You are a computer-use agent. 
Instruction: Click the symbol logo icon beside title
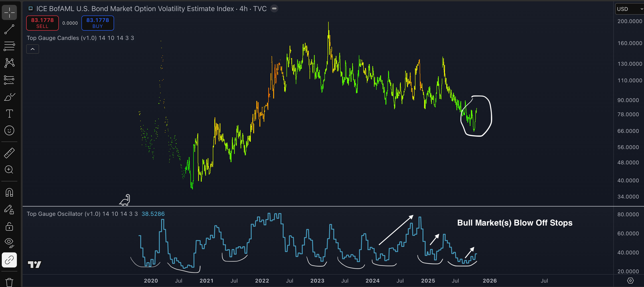tap(31, 9)
